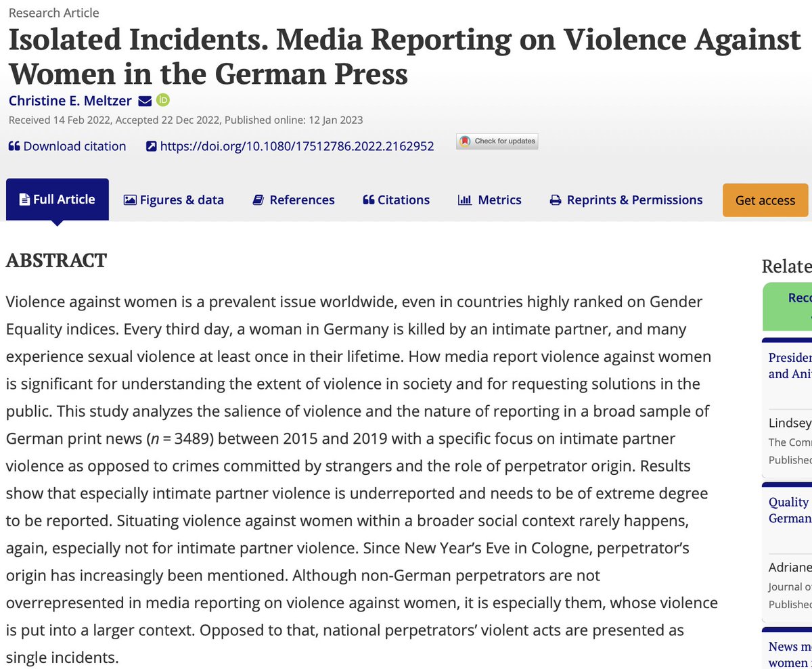Open the Full Article tab
812x669 pixels.
[x=58, y=200]
